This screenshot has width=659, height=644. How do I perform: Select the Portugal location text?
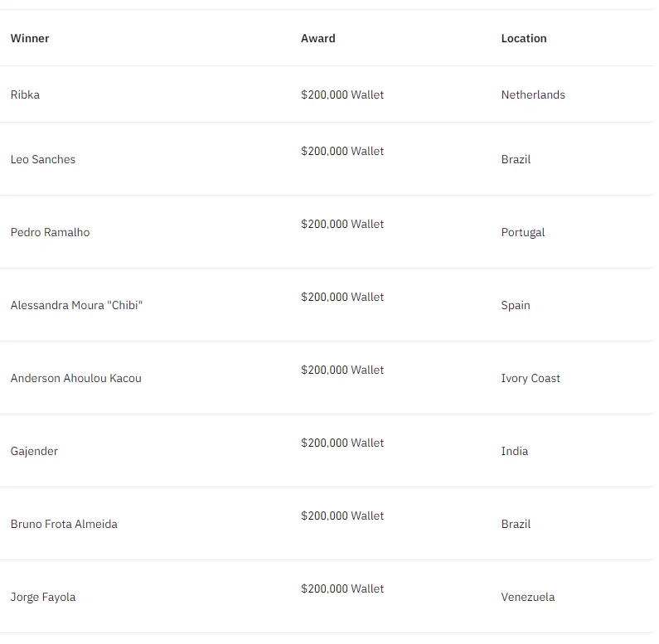[523, 232]
